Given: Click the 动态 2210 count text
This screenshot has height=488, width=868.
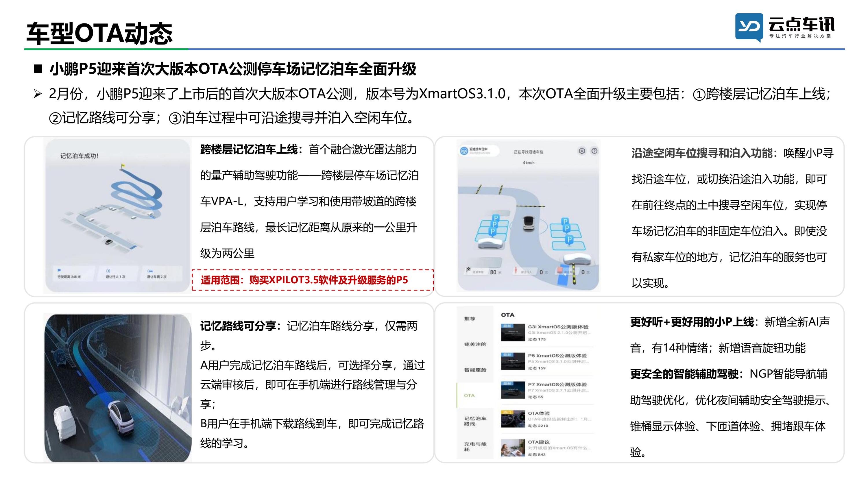Looking at the screenshot, I should [x=538, y=426].
